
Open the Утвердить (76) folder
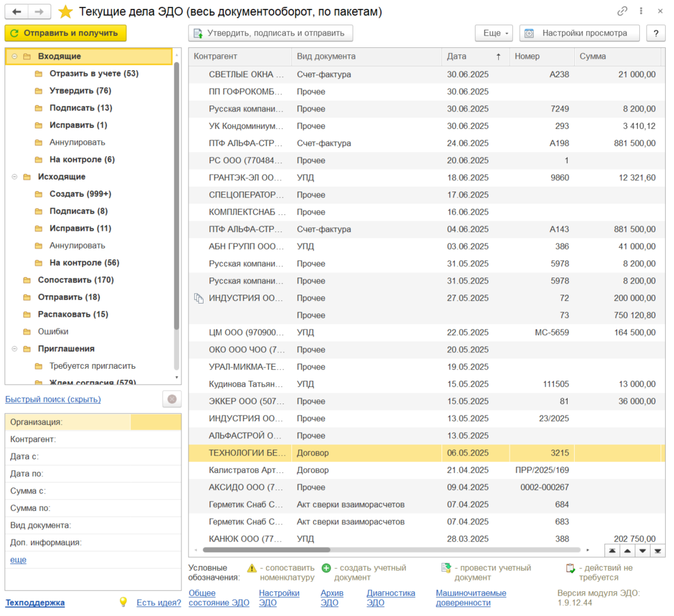[80, 90]
